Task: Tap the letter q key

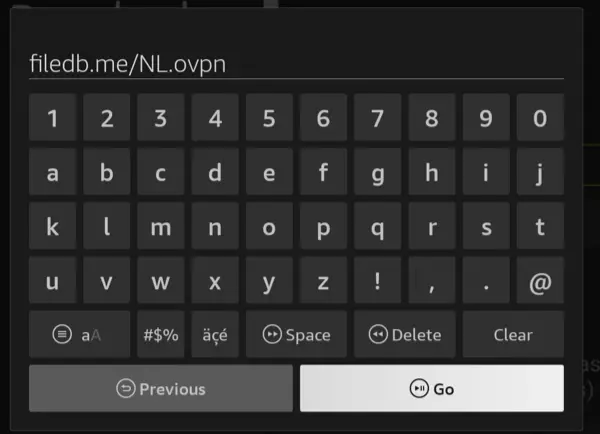Action: [x=377, y=226]
